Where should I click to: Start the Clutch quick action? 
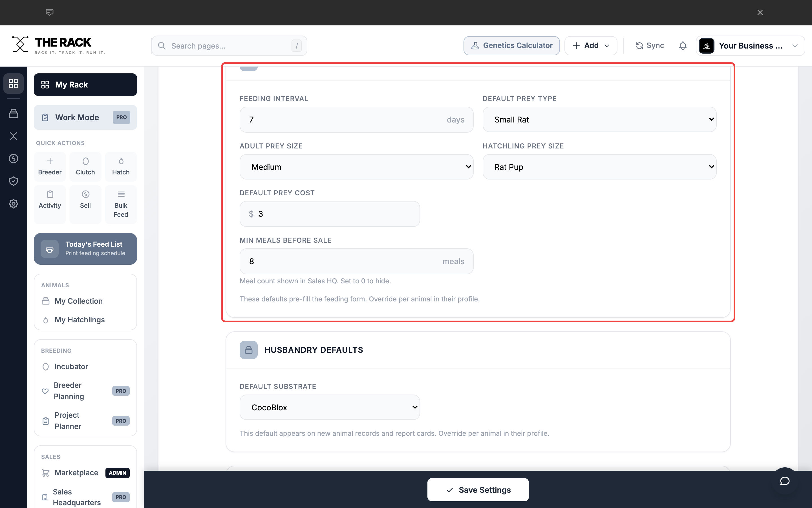tap(85, 167)
